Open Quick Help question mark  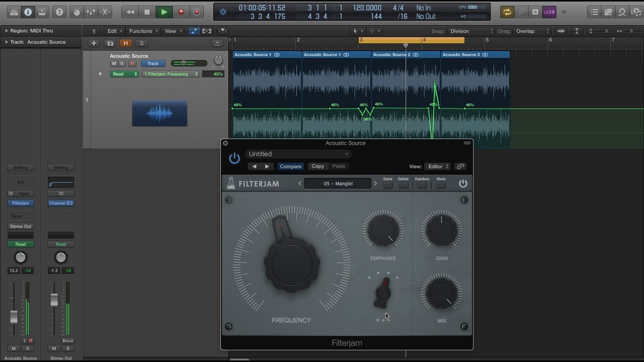click(59, 12)
